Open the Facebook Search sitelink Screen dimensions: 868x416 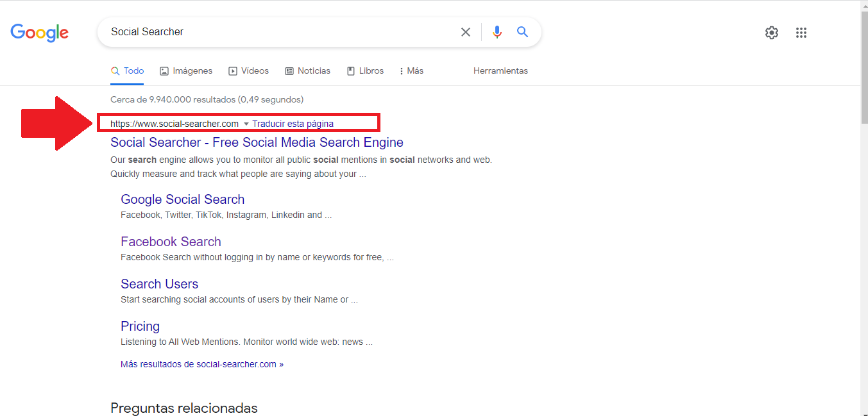pos(171,242)
